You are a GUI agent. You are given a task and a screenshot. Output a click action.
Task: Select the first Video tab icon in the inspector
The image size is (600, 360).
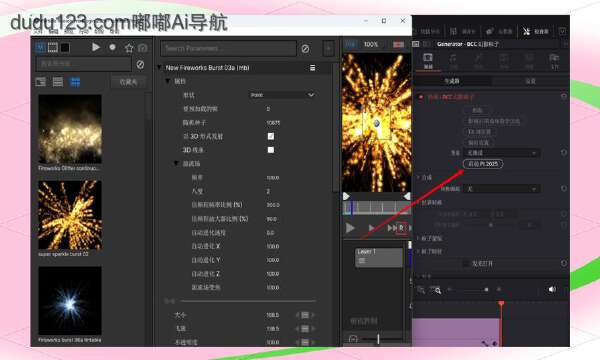428,61
